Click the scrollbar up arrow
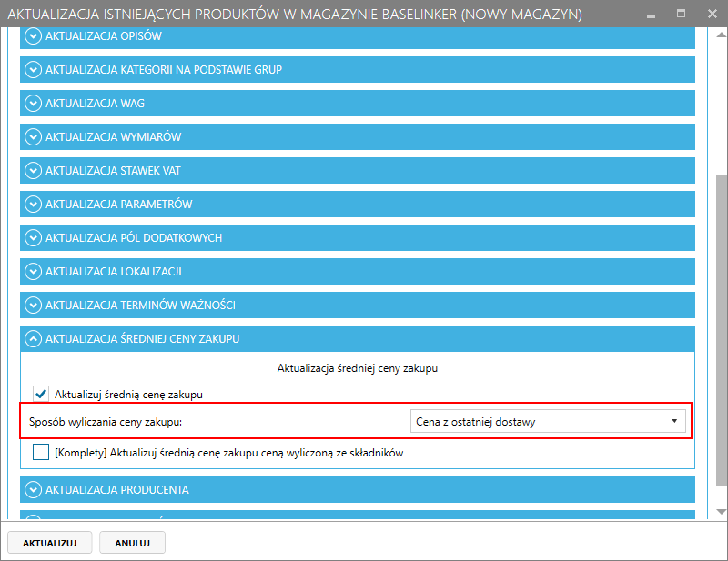 (x=721, y=35)
